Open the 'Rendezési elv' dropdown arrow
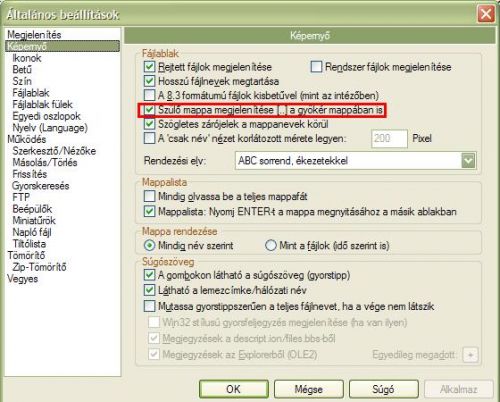This screenshot has height=402, width=500. [x=468, y=161]
